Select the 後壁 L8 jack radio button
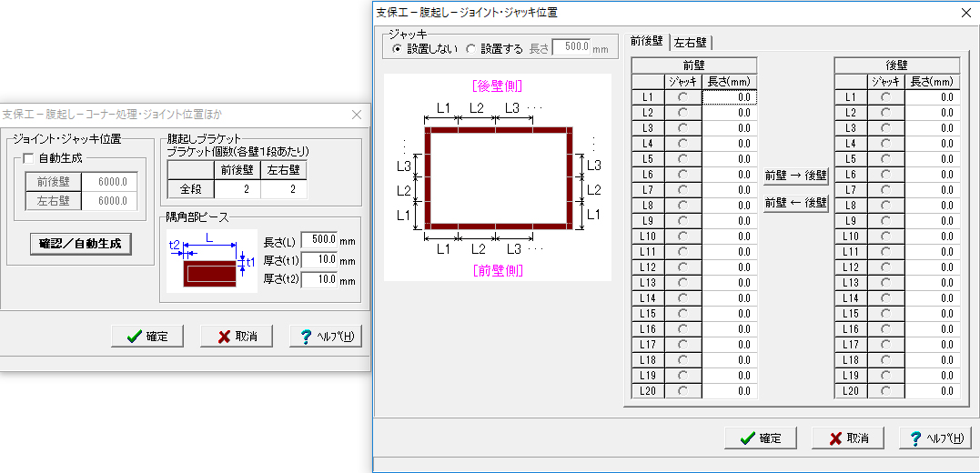This screenshot has width=980, height=473. pos(885,205)
